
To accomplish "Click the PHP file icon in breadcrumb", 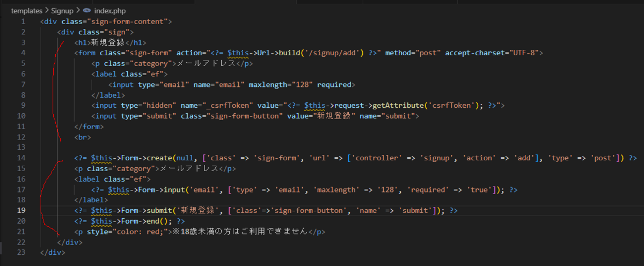I will [x=87, y=10].
